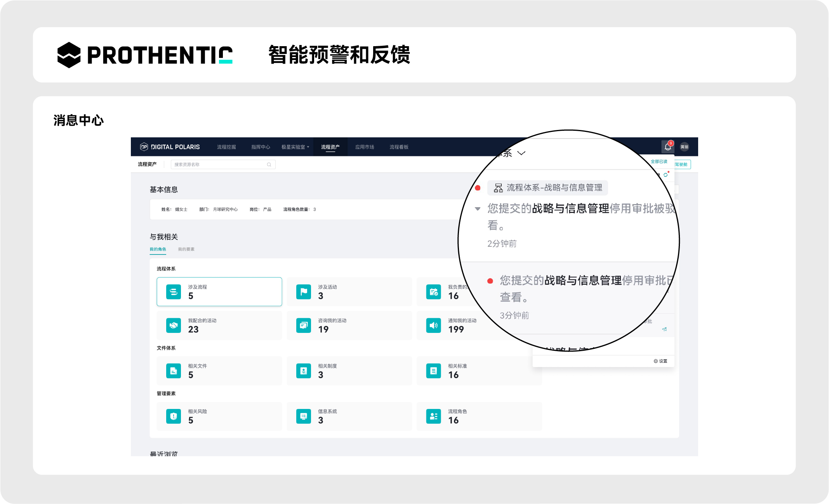Open the 指挥中心 menu item
The width and height of the screenshot is (829, 504).
coord(261,147)
